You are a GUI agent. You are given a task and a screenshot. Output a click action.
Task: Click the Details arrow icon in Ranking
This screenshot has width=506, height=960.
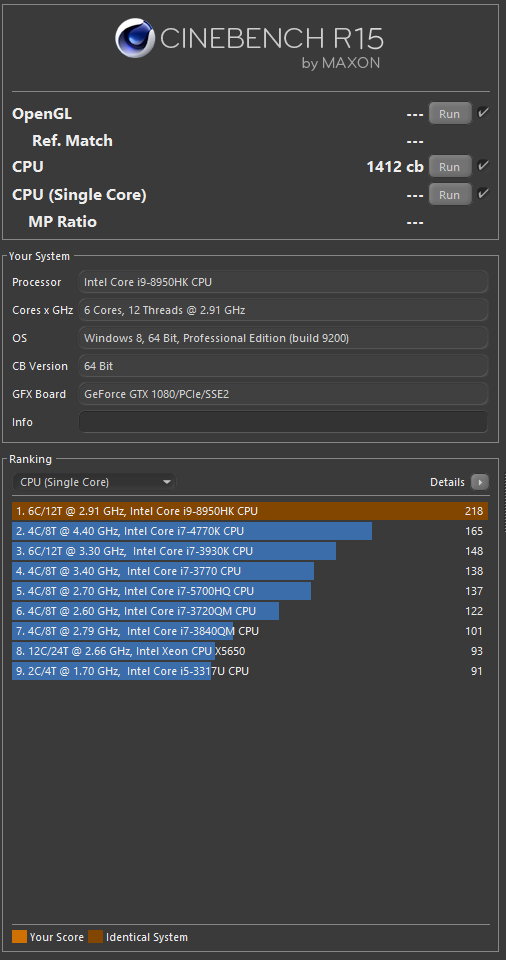[x=480, y=482]
